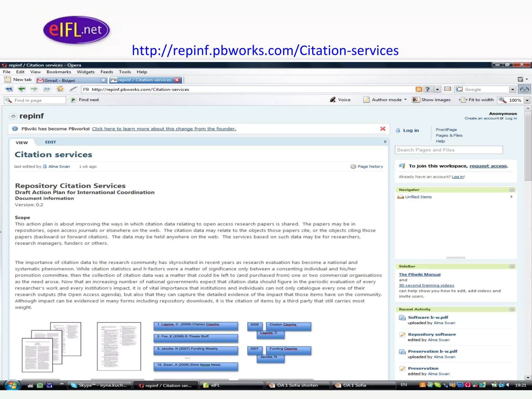Click Create an account link
Screen dimensions: 532x399
point(482,118)
